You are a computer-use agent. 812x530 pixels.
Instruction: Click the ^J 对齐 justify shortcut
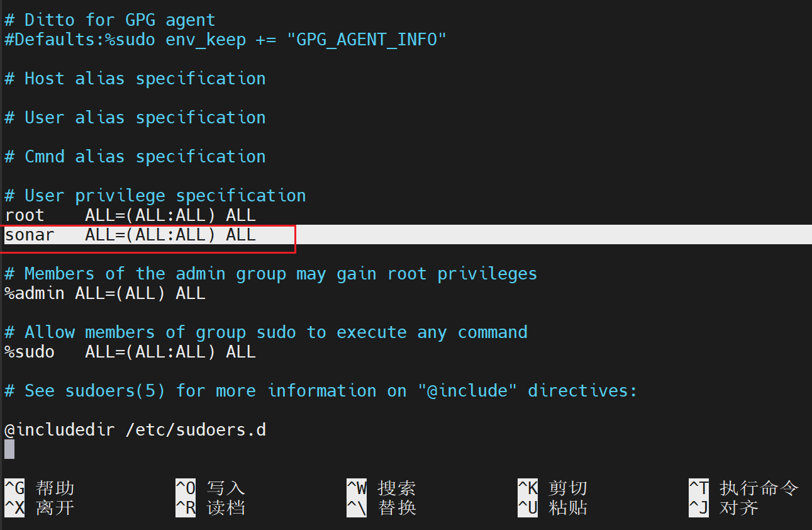[723, 507]
